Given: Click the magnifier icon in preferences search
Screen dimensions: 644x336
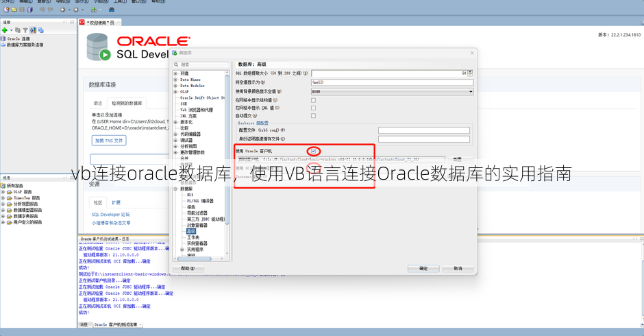Looking at the screenshot, I should (x=176, y=64).
